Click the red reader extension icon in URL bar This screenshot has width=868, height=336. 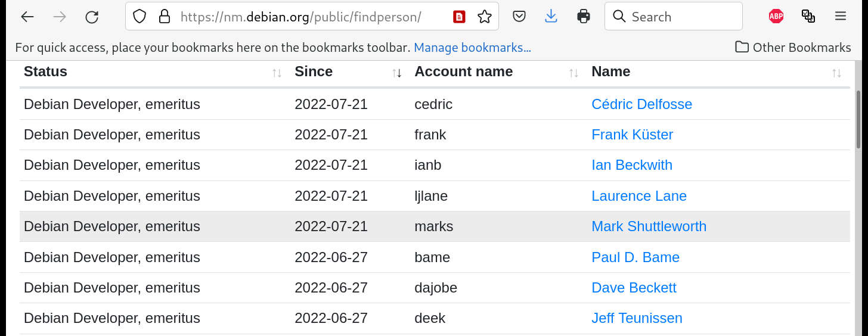(x=459, y=17)
